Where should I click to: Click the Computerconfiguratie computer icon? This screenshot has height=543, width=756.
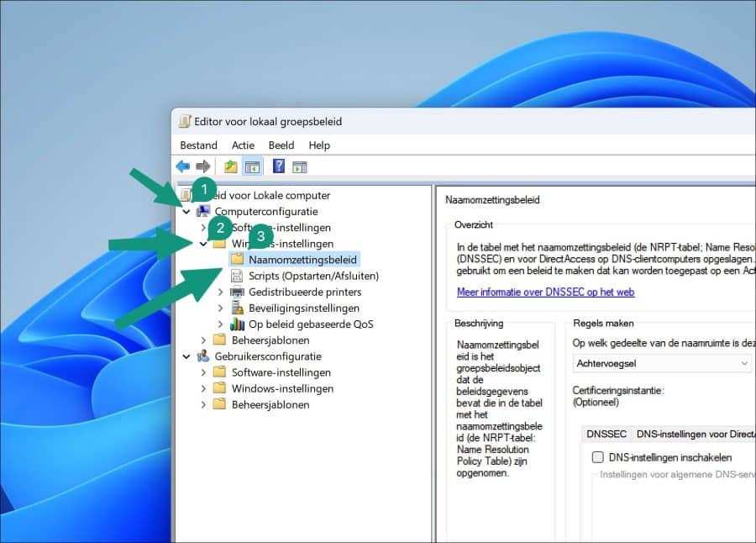click(203, 211)
